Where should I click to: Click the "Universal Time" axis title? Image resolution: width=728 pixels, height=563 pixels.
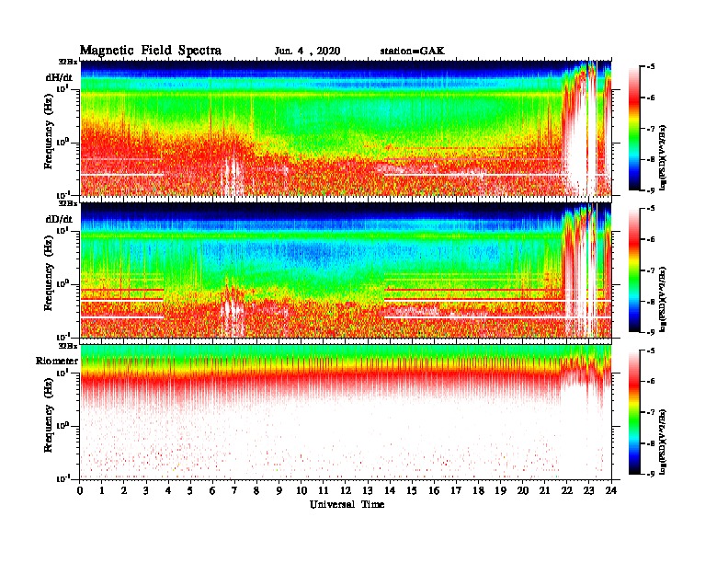tap(347, 504)
